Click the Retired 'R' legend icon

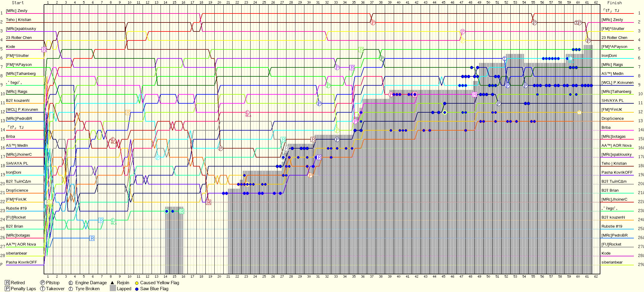click(7, 283)
